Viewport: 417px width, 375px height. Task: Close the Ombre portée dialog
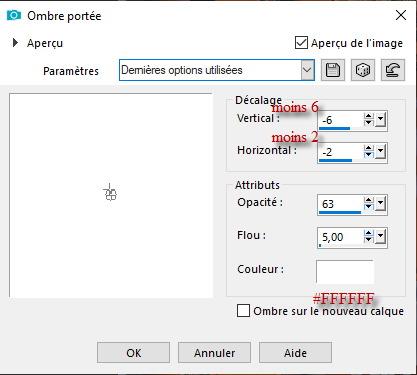point(401,15)
